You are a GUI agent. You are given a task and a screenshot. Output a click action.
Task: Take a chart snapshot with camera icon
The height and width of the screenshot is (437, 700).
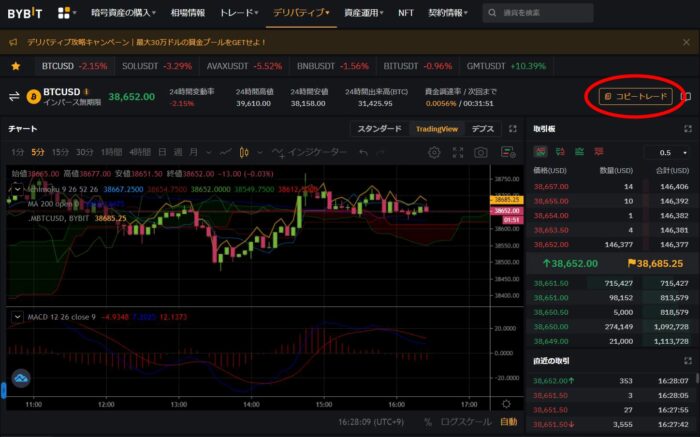481,153
